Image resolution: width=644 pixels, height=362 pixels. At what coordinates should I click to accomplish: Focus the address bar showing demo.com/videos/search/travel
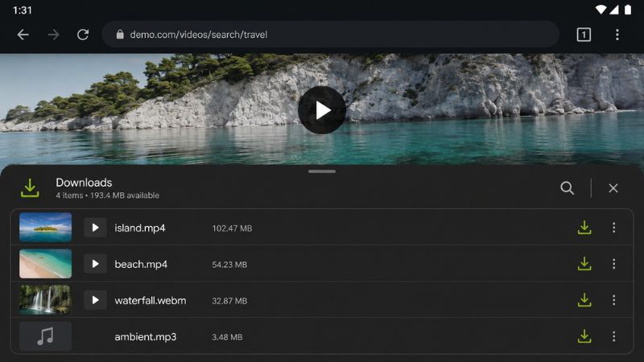[x=331, y=35]
